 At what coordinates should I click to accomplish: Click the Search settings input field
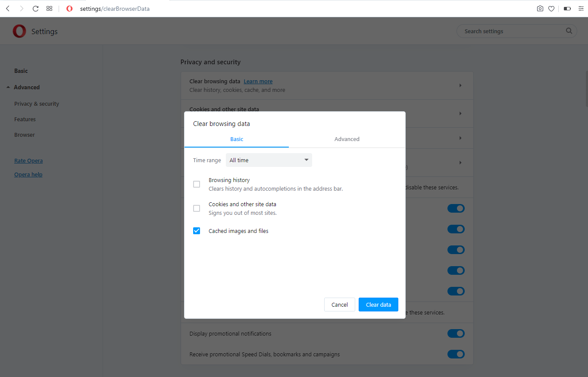513,31
